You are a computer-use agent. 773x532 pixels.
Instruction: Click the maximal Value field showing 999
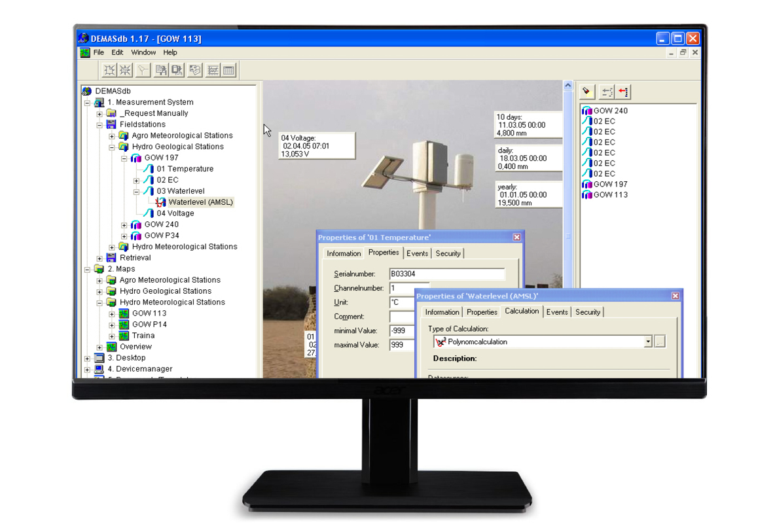coord(403,345)
